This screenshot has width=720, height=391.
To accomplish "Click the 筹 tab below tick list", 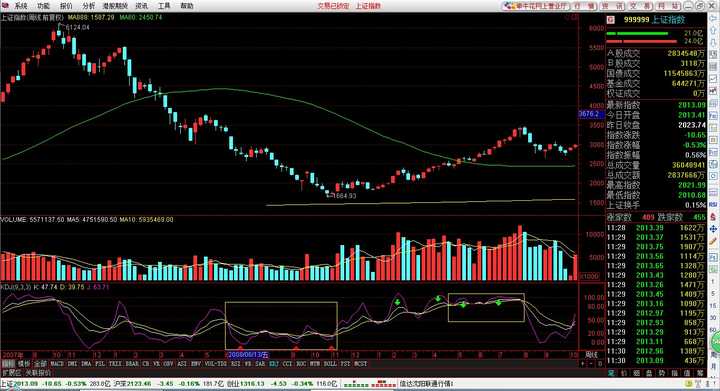I will tap(700, 373).
